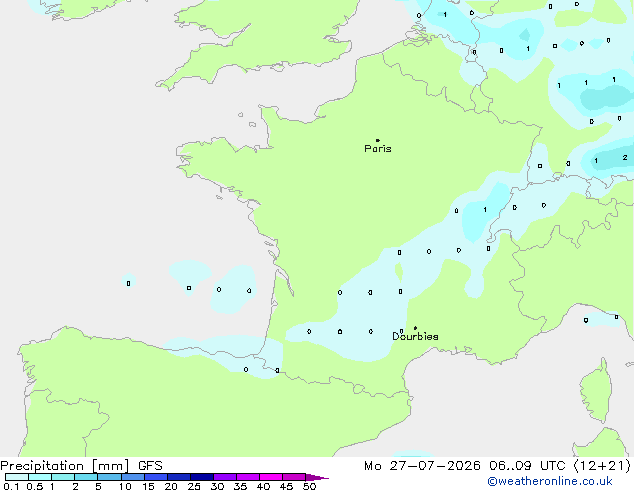
Task: Click the Dourbies city label
Action: point(415,336)
